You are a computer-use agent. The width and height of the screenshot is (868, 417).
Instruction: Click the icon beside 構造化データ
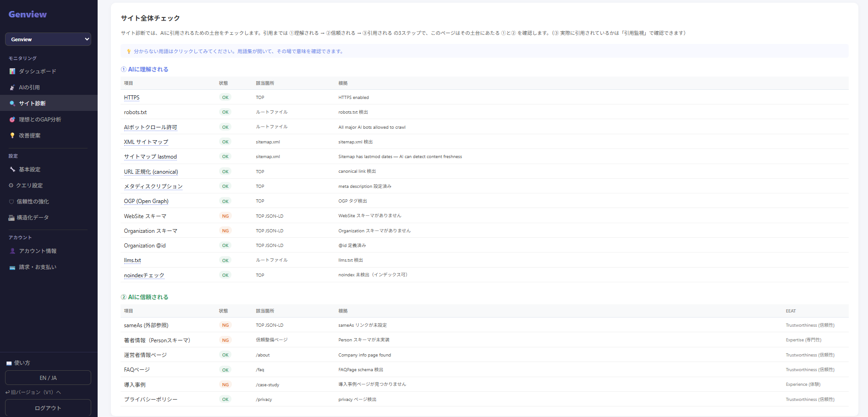(11, 218)
